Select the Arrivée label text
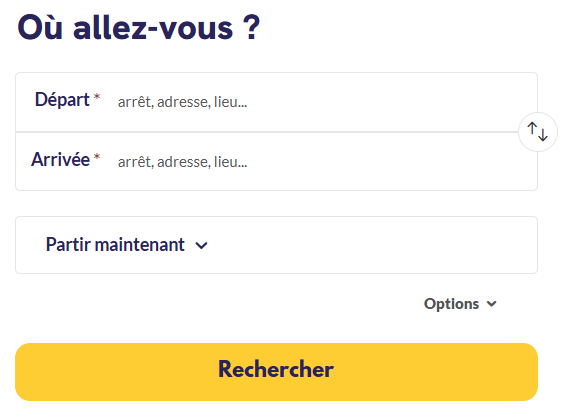Image resolution: width=566 pixels, height=417 pixels. [60, 159]
